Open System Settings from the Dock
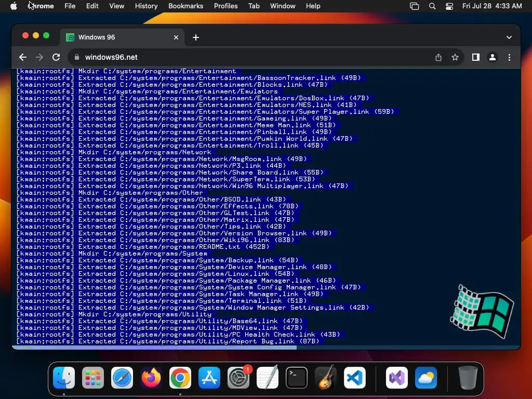532x399 pixels. point(238,378)
